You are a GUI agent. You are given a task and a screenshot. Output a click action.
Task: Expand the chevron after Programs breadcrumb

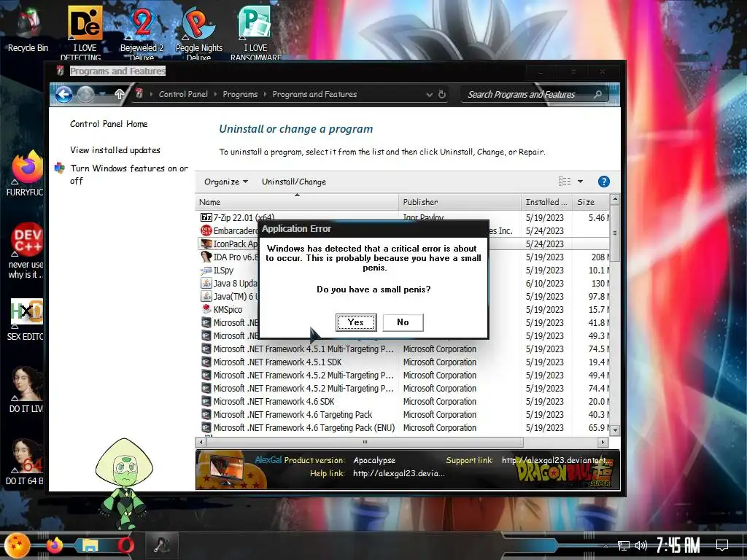[265, 94]
